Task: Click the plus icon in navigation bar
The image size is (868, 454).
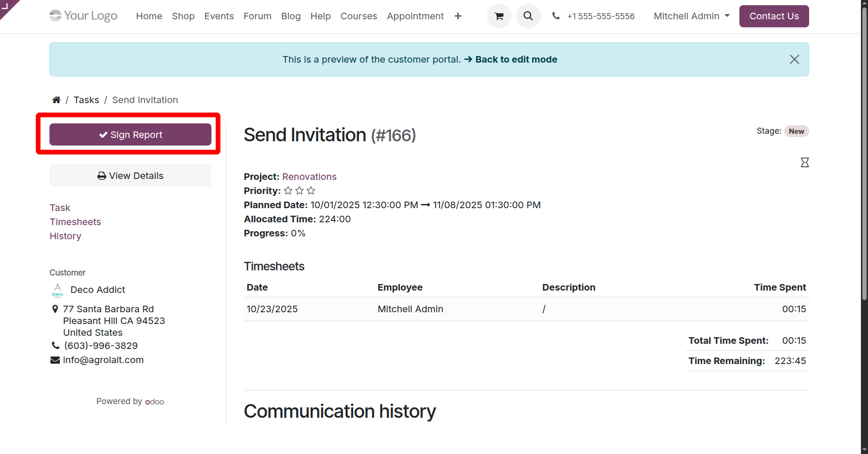Action: pos(458,16)
